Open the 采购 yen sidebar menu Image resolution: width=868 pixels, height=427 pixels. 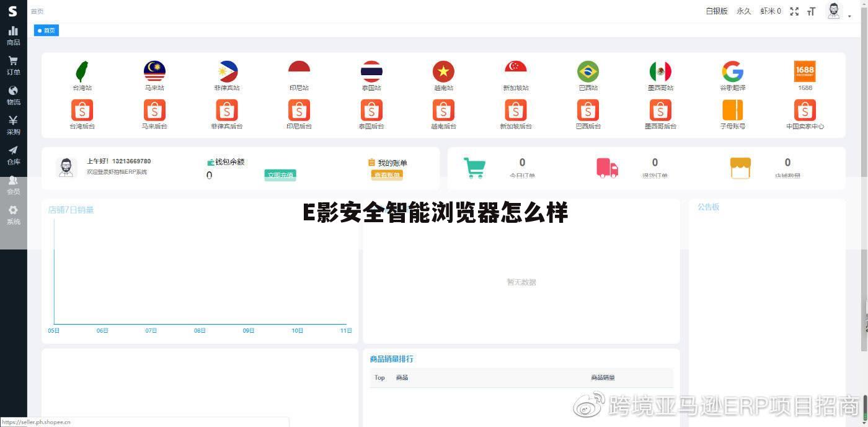[13, 125]
